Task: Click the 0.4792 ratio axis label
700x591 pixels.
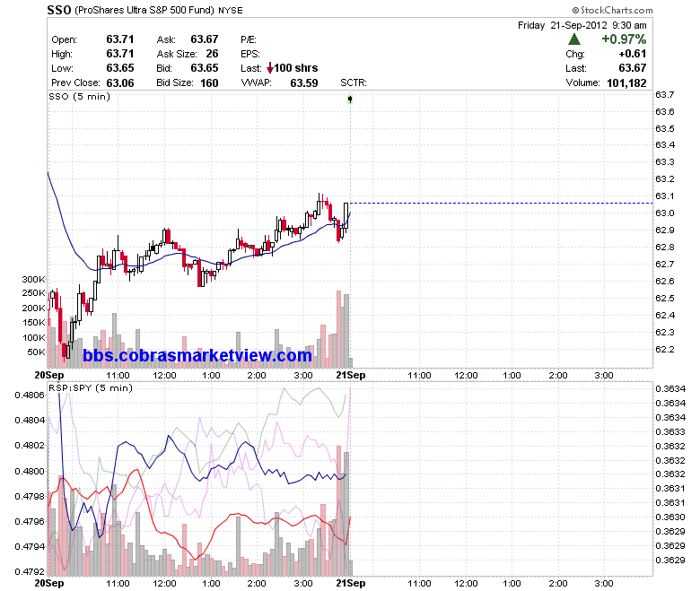Action: [30, 571]
